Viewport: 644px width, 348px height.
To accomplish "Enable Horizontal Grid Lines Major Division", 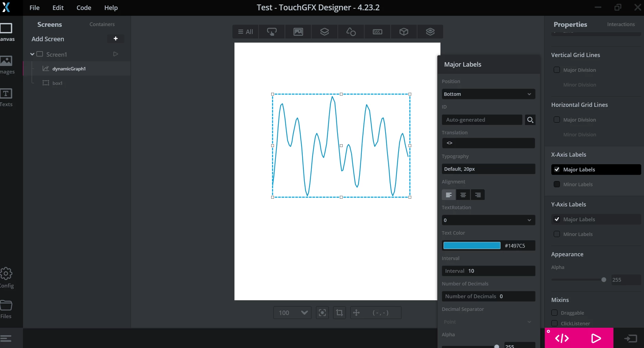I will (557, 120).
